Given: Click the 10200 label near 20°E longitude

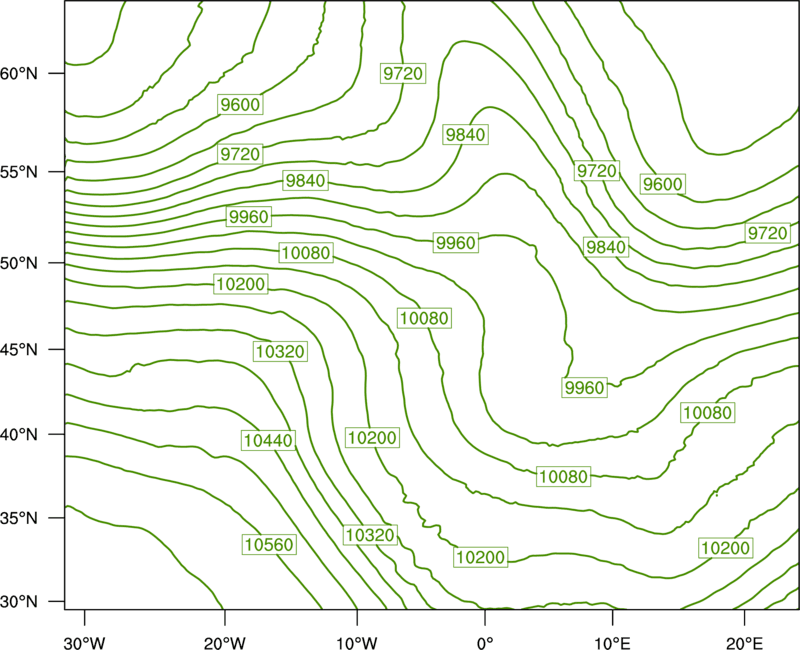Looking at the screenshot, I should pos(725,548).
